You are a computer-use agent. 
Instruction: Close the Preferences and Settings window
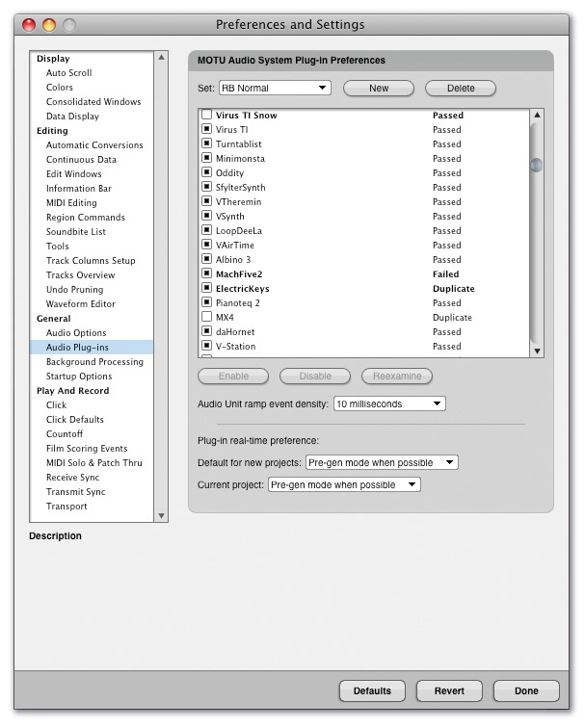pos(29,25)
